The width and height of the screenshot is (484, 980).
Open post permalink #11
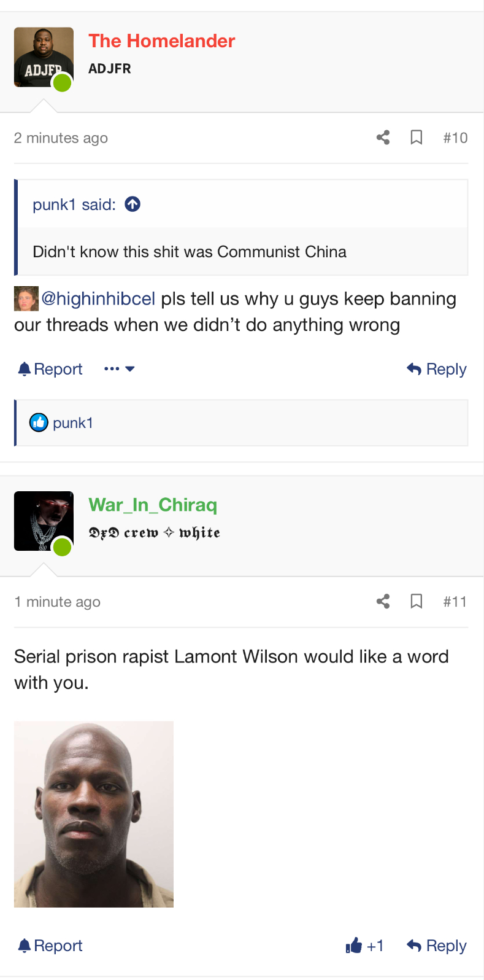coord(455,602)
